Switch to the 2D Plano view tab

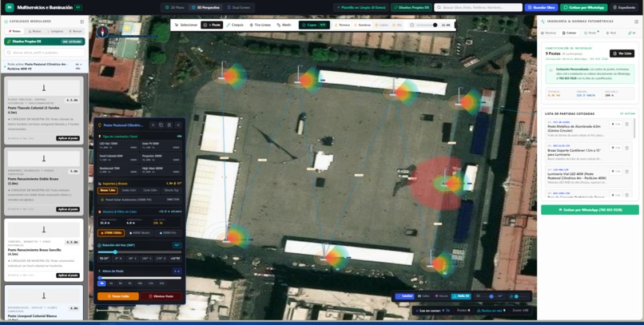pyautogui.click(x=174, y=7)
